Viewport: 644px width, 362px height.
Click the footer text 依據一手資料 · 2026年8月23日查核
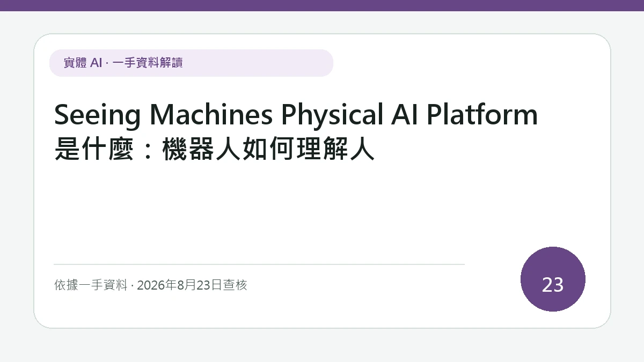(x=151, y=285)
